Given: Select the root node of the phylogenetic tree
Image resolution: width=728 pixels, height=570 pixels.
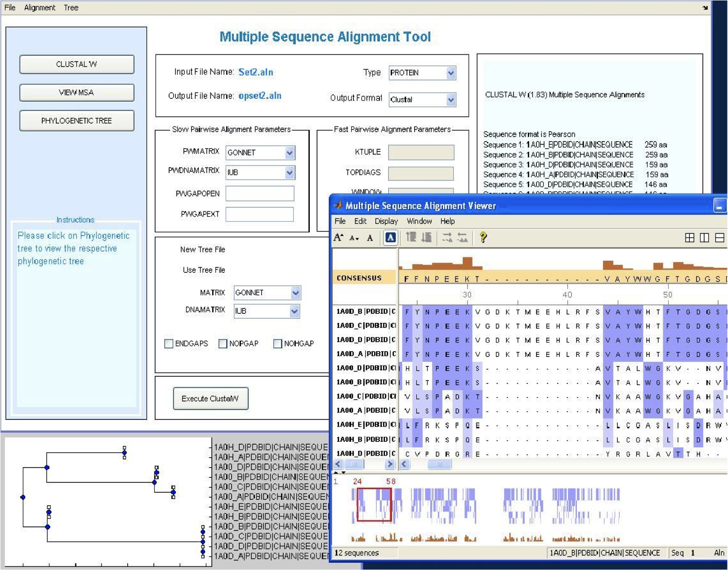Looking at the screenshot, I should [x=23, y=497].
